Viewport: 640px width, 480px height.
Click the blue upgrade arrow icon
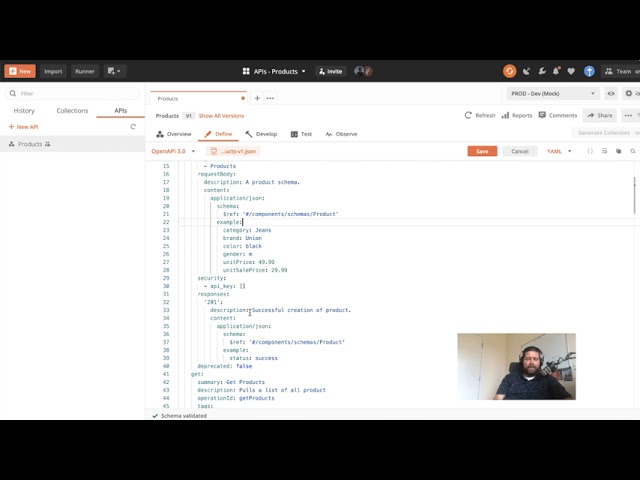589,71
